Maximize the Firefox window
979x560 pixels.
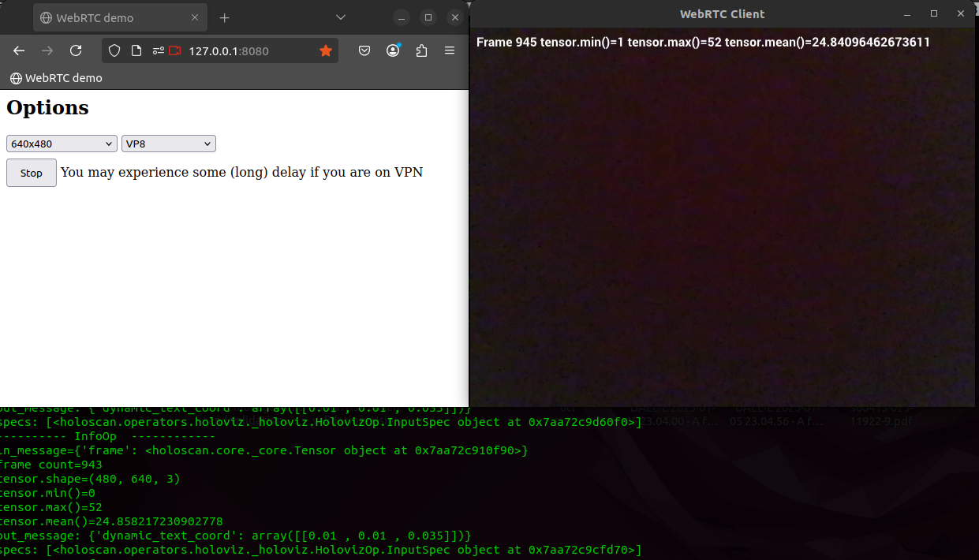pyautogui.click(x=428, y=17)
